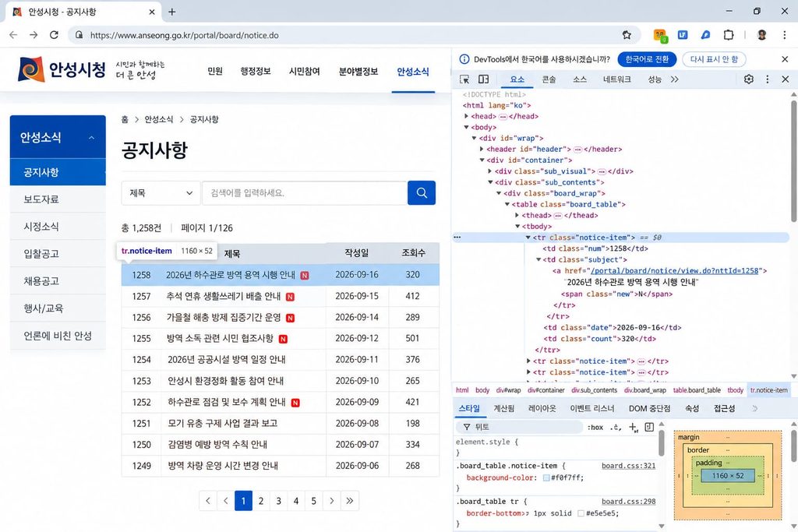Open the user profile avatar
This screenshot has height=532, width=798.
762,35
